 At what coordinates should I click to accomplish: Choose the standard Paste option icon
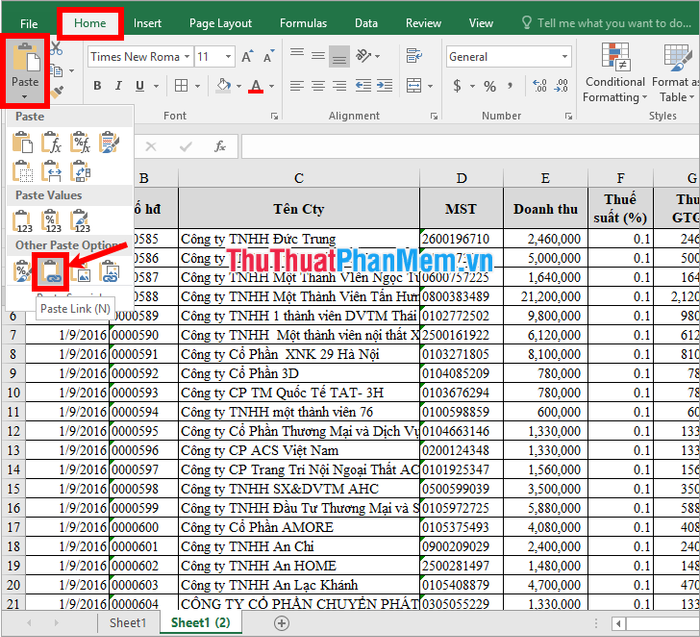pos(22,142)
